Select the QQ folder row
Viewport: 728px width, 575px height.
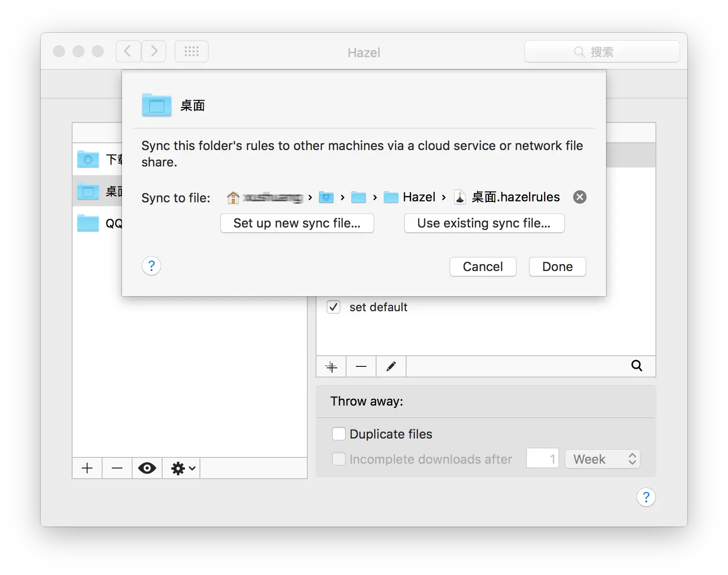tap(98, 223)
